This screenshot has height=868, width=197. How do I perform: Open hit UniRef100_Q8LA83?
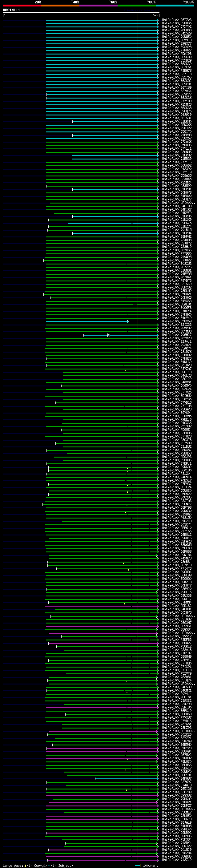(x=177, y=30)
